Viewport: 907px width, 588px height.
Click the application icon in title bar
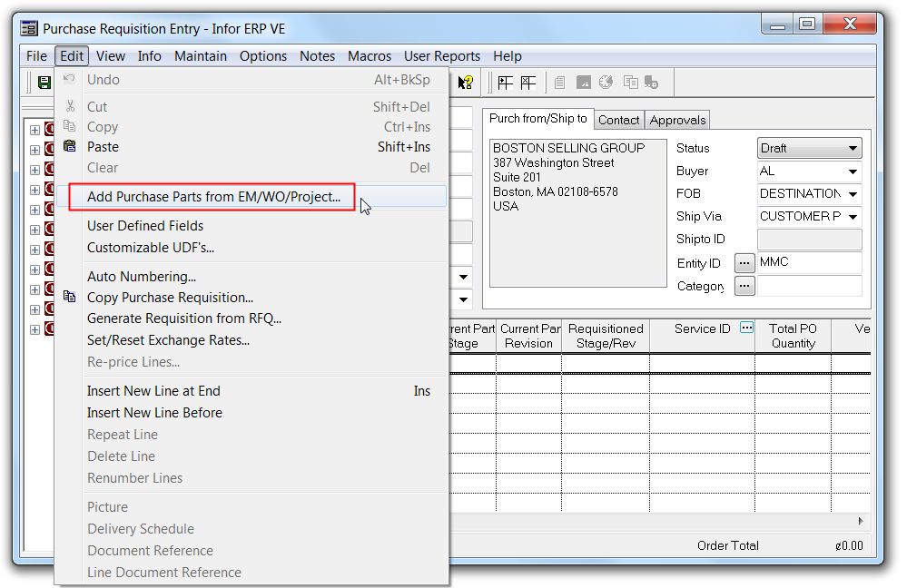coord(29,28)
